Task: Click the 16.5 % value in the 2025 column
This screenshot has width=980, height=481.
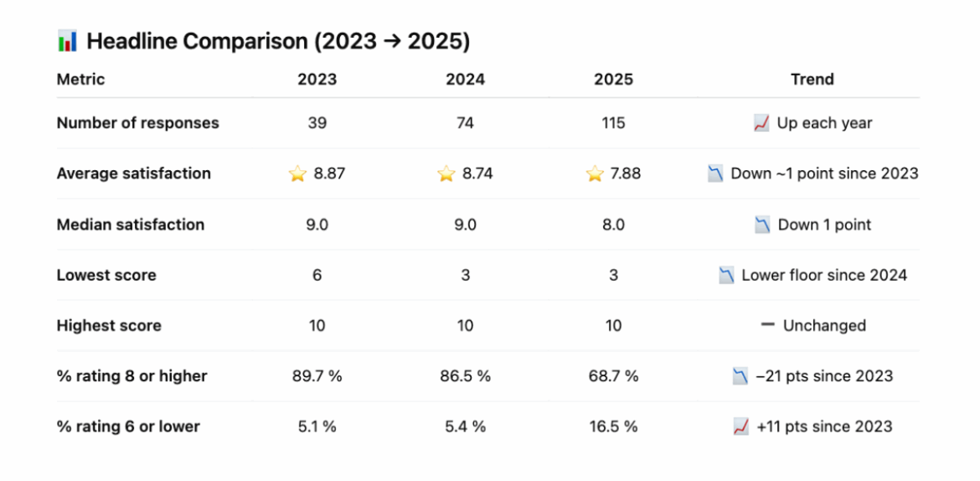Action: tap(613, 427)
